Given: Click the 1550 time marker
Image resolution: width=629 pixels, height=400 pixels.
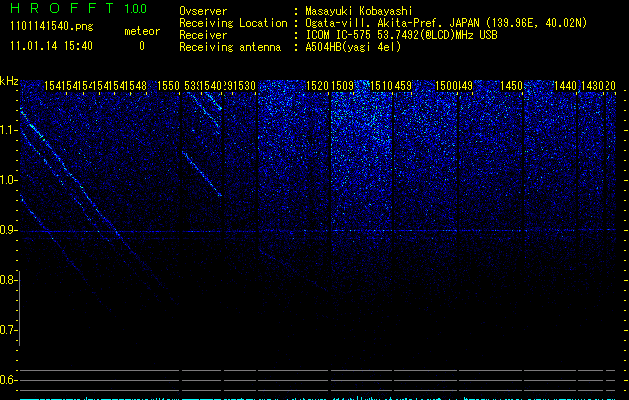Looking at the screenshot, I should (x=168, y=86).
